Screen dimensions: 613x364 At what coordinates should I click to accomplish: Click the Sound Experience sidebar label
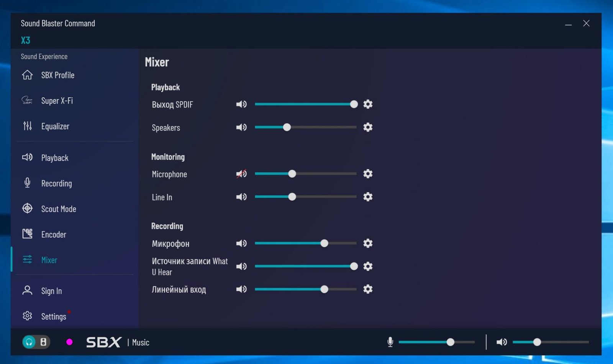pyautogui.click(x=44, y=57)
